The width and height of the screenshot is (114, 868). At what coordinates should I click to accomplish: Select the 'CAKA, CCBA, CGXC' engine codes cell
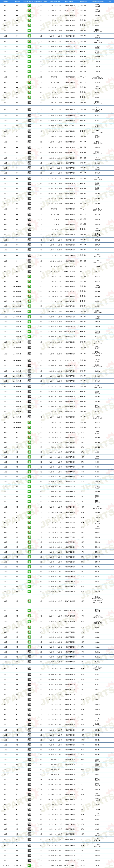tap(98, 601)
